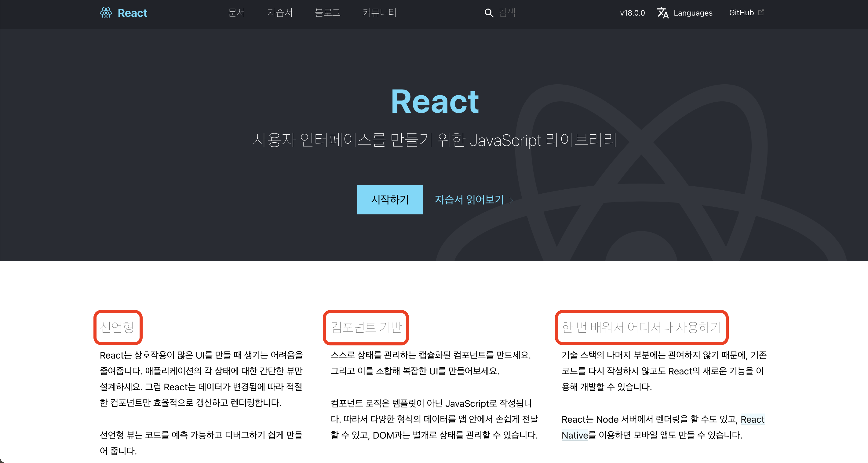Click the React Native hyperlink
Image resolution: width=868 pixels, height=463 pixels.
(752, 420)
